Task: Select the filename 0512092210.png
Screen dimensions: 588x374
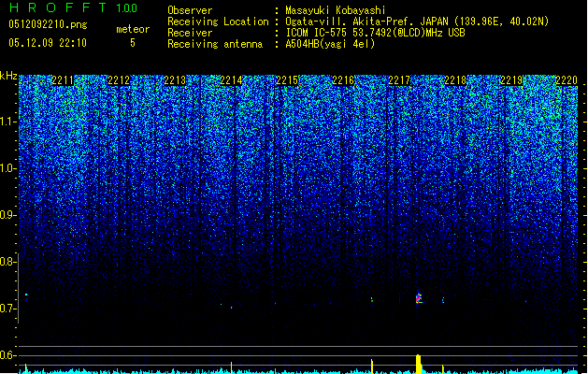Action: pyautogui.click(x=48, y=25)
